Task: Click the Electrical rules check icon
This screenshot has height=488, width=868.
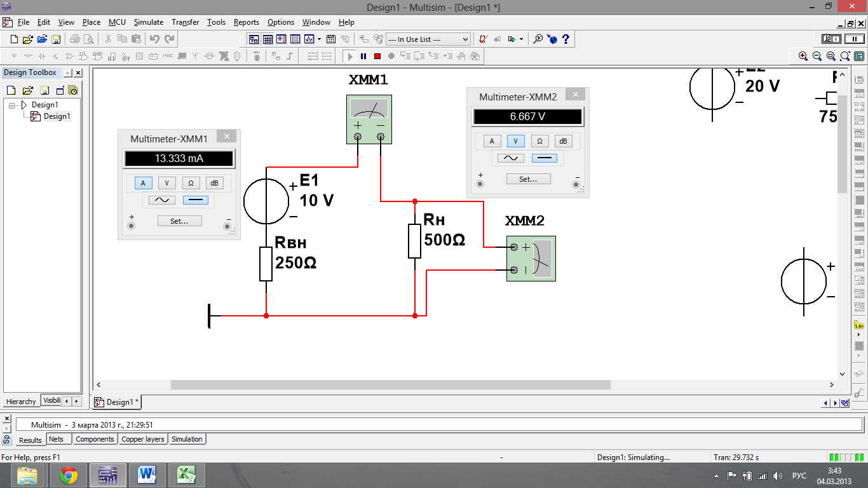Action: [x=482, y=39]
